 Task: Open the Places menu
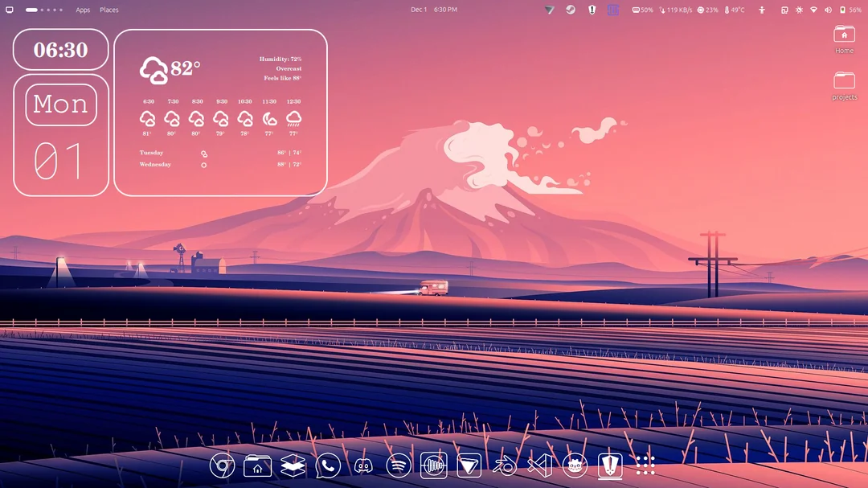coord(109,10)
